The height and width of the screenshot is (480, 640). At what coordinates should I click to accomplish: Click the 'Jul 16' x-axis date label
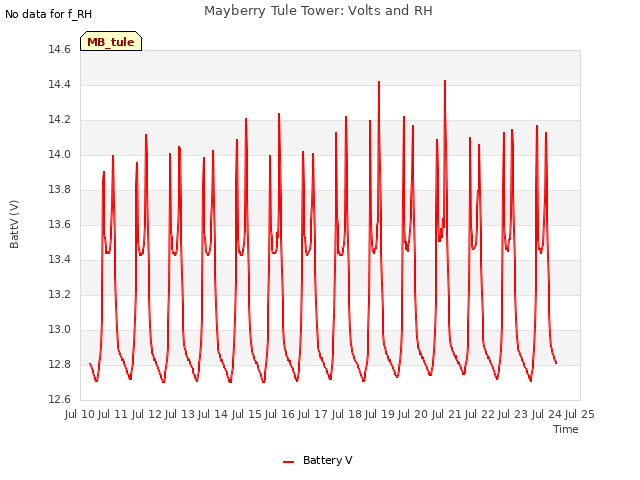pos(280,414)
